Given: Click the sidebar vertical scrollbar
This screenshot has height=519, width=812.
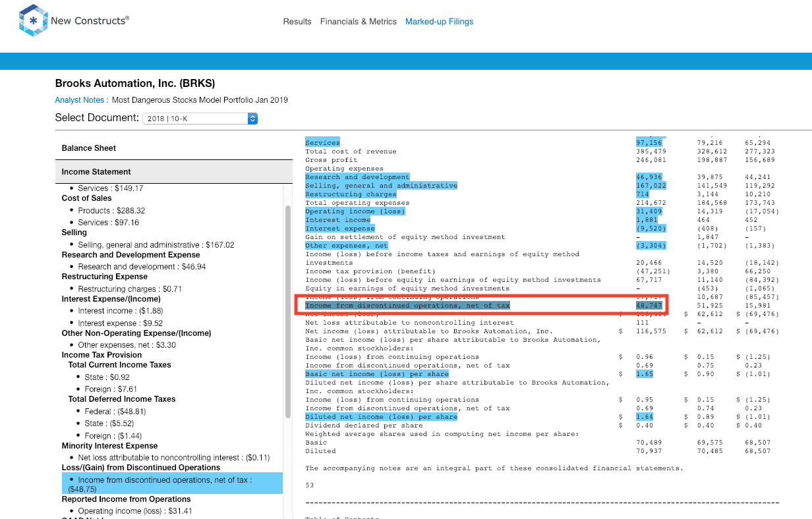Looking at the screenshot, I should tap(288, 311).
